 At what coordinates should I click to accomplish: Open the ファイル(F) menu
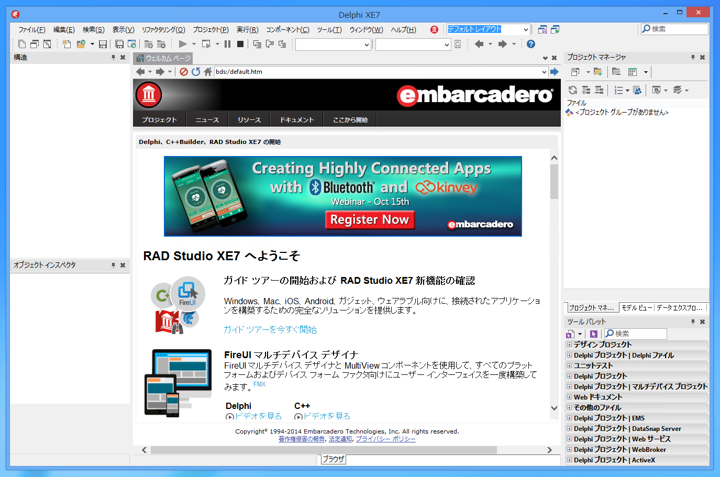(32, 29)
